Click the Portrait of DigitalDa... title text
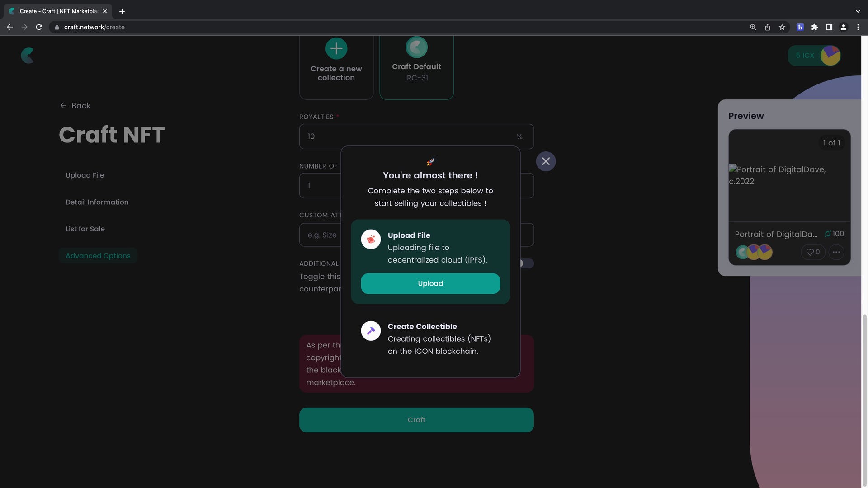The height and width of the screenshot is (488, 868). tap(776, 234)
